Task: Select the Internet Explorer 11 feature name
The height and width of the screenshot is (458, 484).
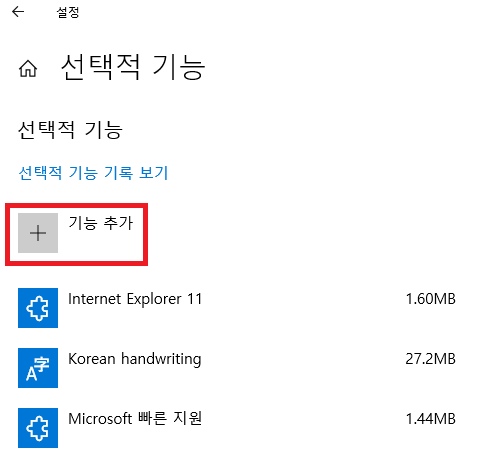Action: click(135, 299)
